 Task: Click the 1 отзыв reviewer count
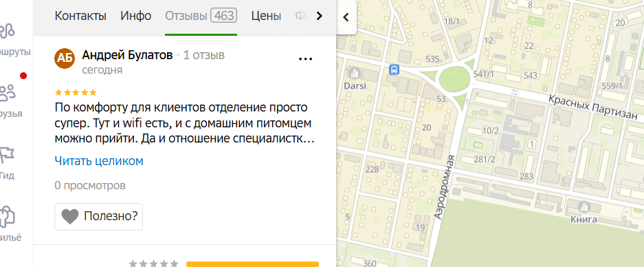(x=203, y=55)
